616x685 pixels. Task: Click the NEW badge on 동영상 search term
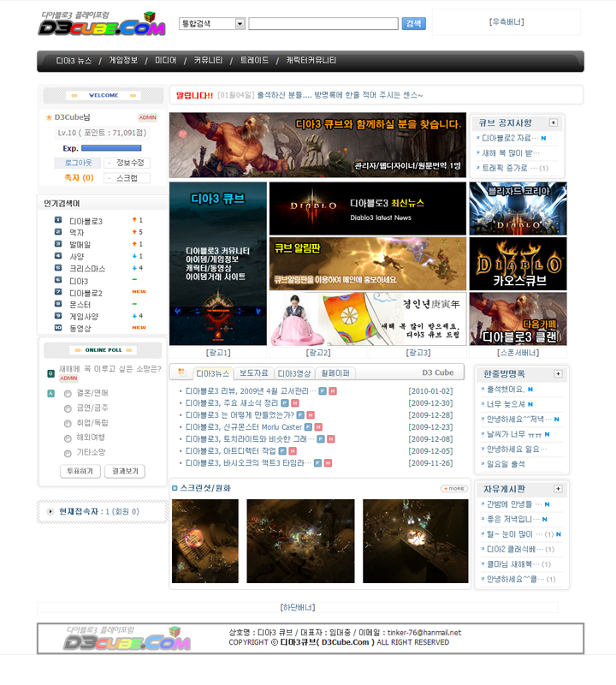[x=139, y=327]
